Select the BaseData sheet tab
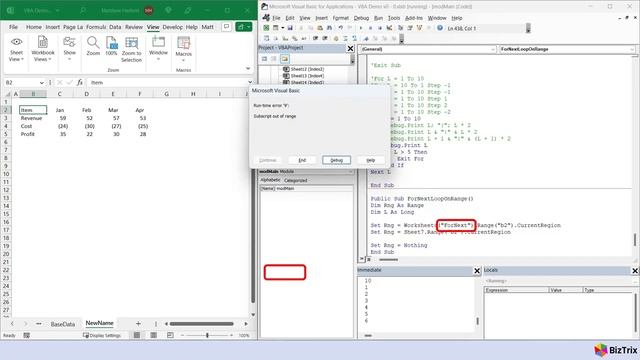 pos(62,324)
